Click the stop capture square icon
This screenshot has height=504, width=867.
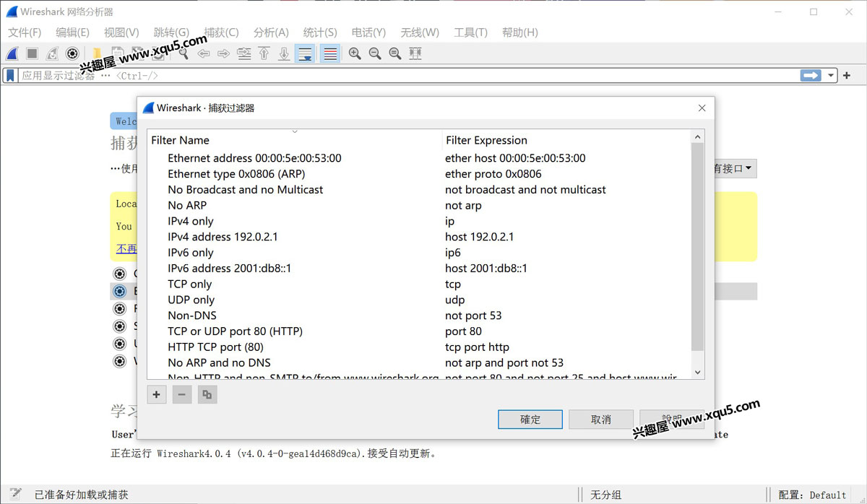(32, 53)
